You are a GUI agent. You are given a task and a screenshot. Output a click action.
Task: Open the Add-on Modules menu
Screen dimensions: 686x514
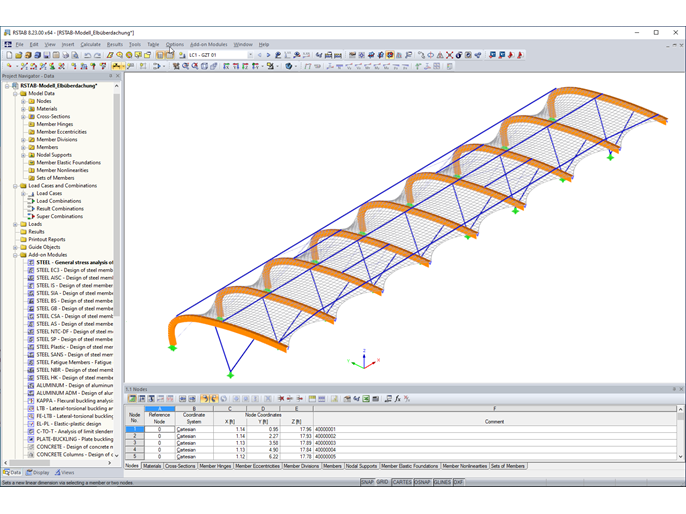click(x=209, y=44)
